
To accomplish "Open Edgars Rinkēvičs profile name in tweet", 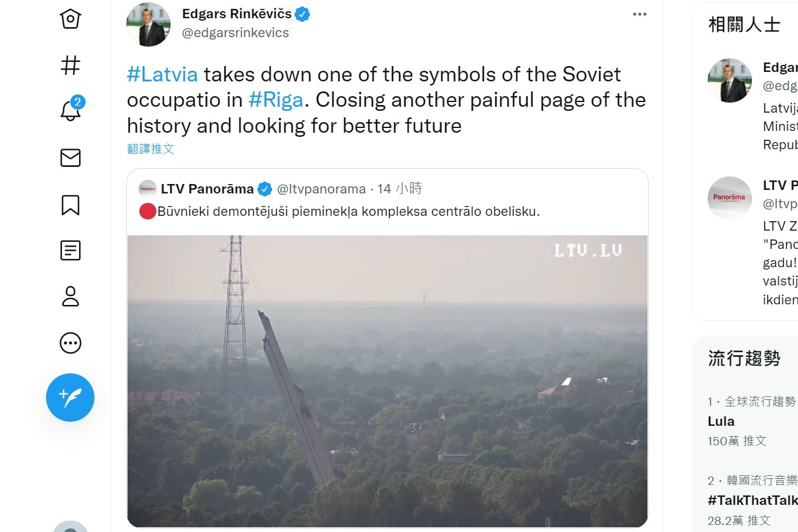I will point(237,14).
